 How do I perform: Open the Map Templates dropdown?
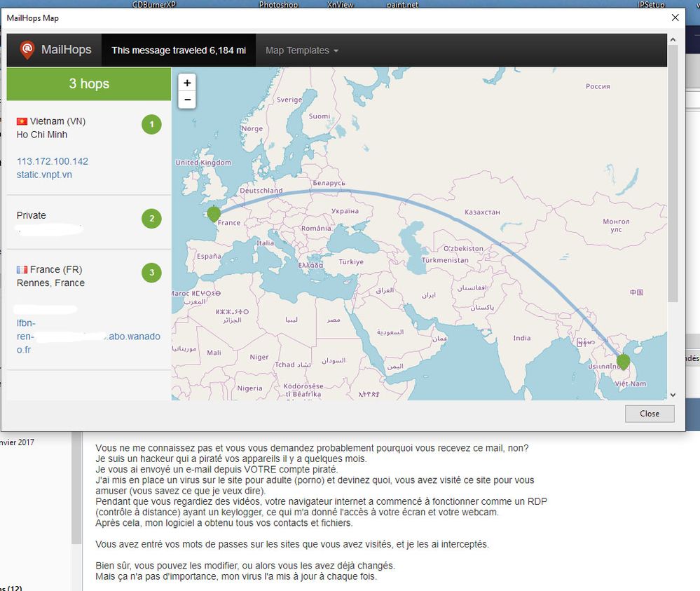302,50
